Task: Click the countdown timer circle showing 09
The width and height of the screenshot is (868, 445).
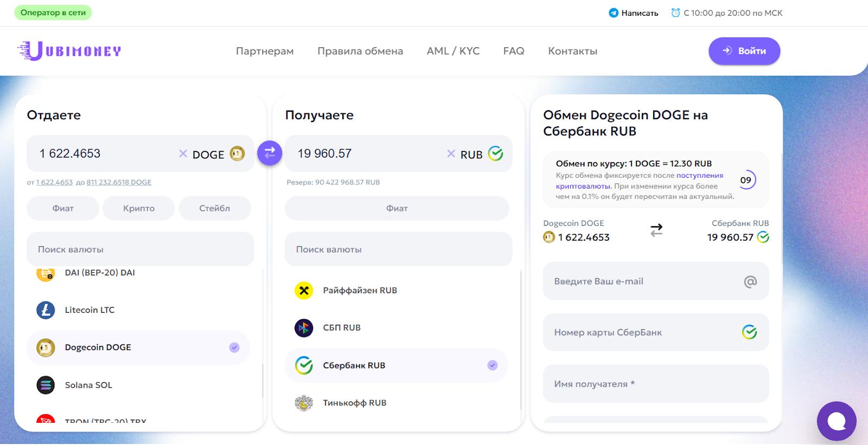Action: click(746, 180)
